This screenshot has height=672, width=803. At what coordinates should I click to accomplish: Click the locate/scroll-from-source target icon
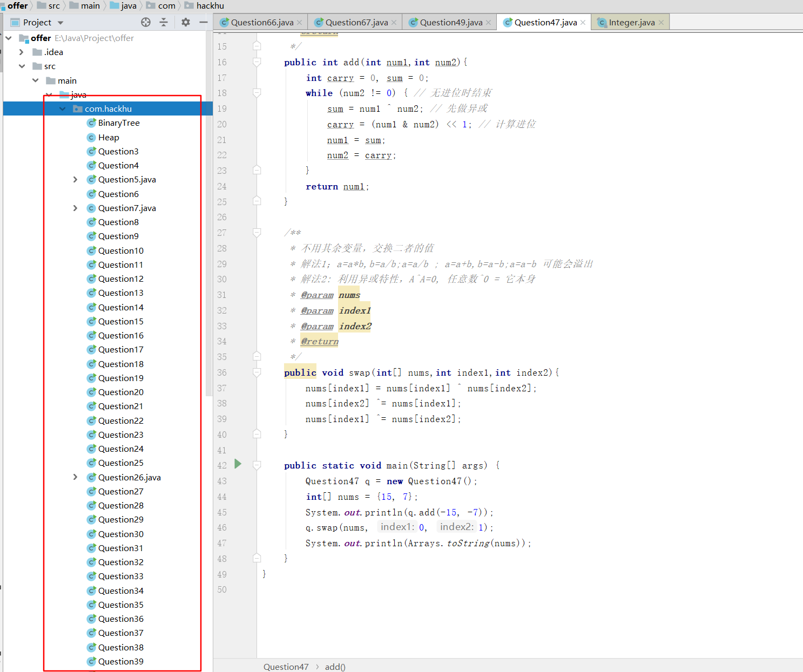[x=146, y=22]
